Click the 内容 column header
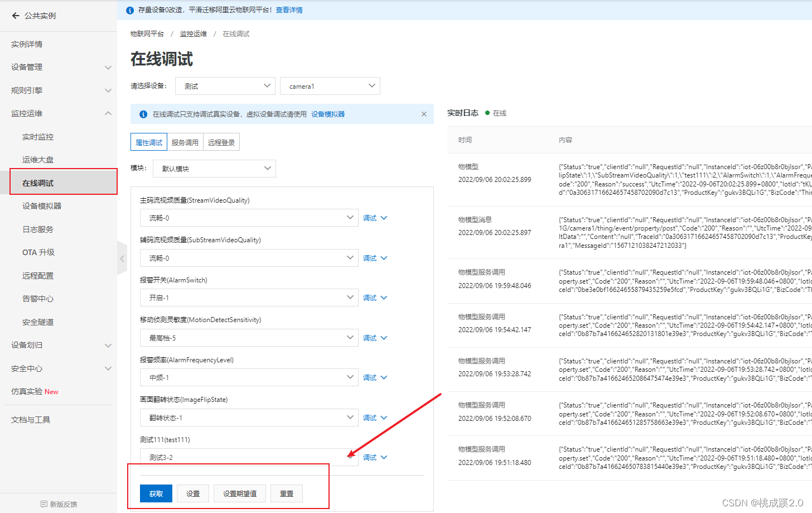Screen dimensions: 812x513 click(565, 140)
